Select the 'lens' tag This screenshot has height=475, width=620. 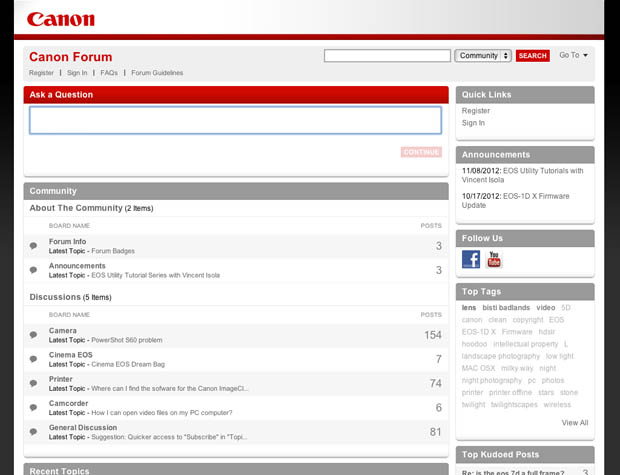pyautogui.click(x=469, y=308)
